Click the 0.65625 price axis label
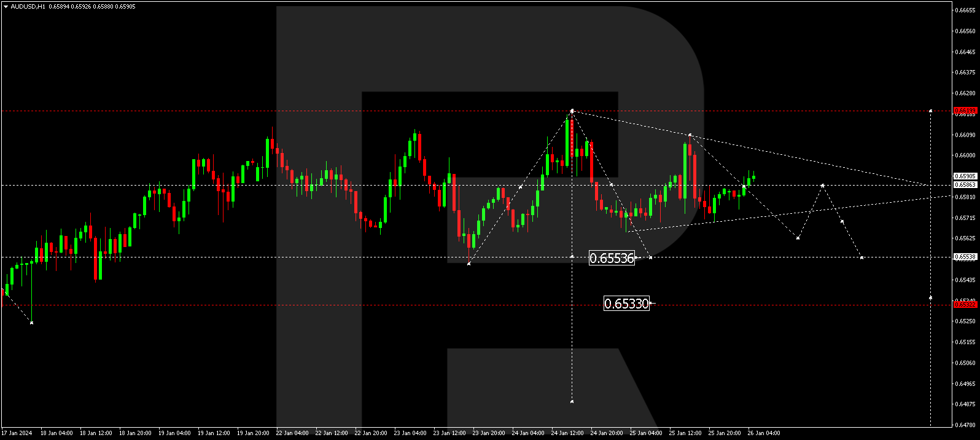980x440 pixels. (965, 238)
